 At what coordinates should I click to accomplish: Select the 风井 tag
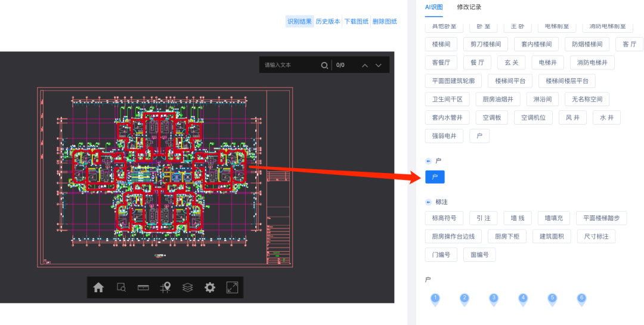pos(572,117)
